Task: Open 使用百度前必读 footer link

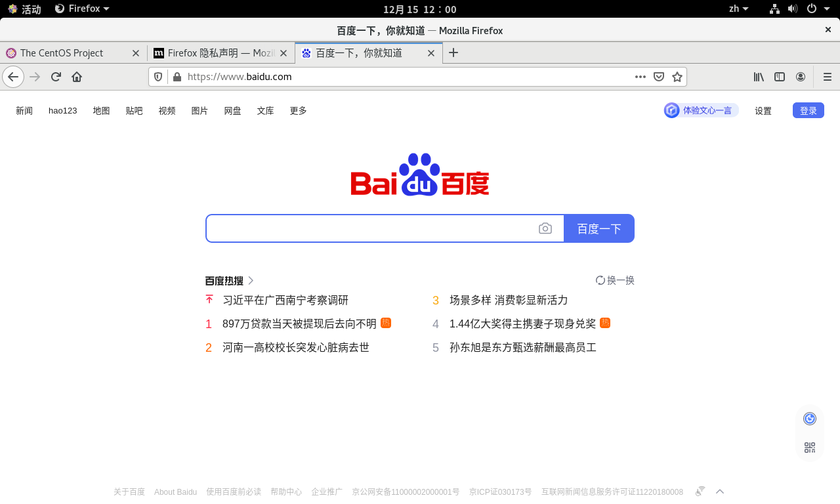Action: [x=234, y=492]
